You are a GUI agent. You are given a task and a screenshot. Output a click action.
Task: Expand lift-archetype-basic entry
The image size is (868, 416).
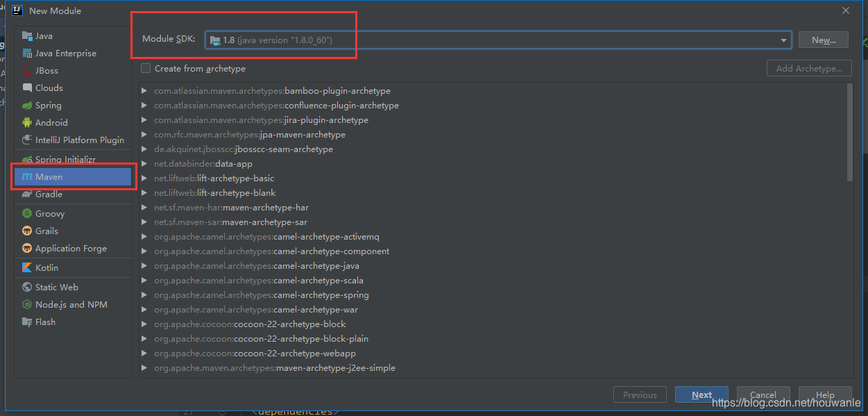coord(144,178)
